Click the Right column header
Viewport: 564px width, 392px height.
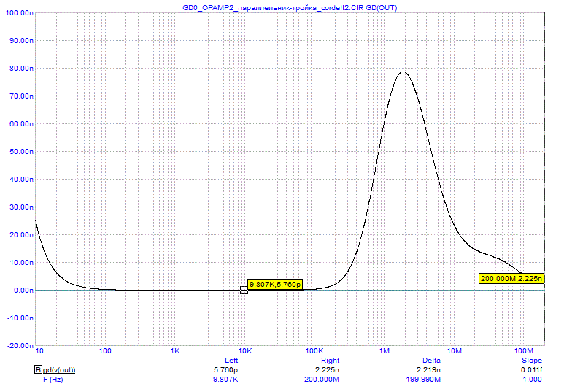[331, 361]
